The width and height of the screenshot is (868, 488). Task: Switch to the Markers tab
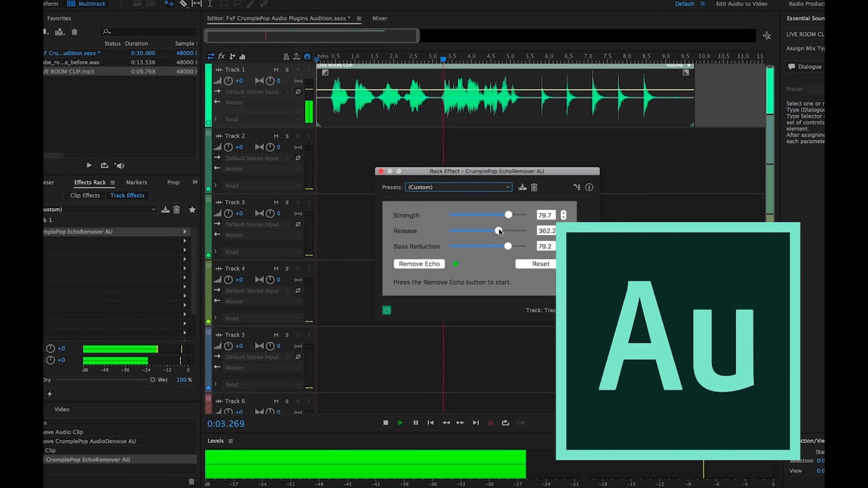(136, 182)
